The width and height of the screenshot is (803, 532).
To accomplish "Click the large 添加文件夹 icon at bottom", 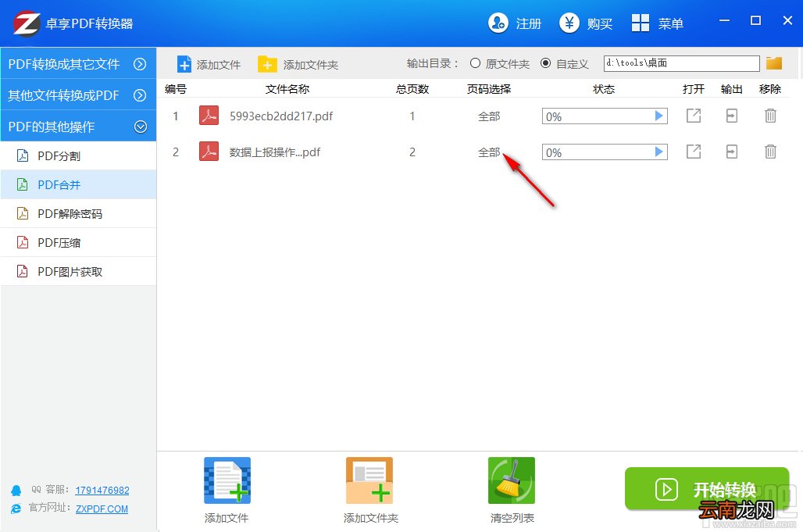I will click(369, 480).
